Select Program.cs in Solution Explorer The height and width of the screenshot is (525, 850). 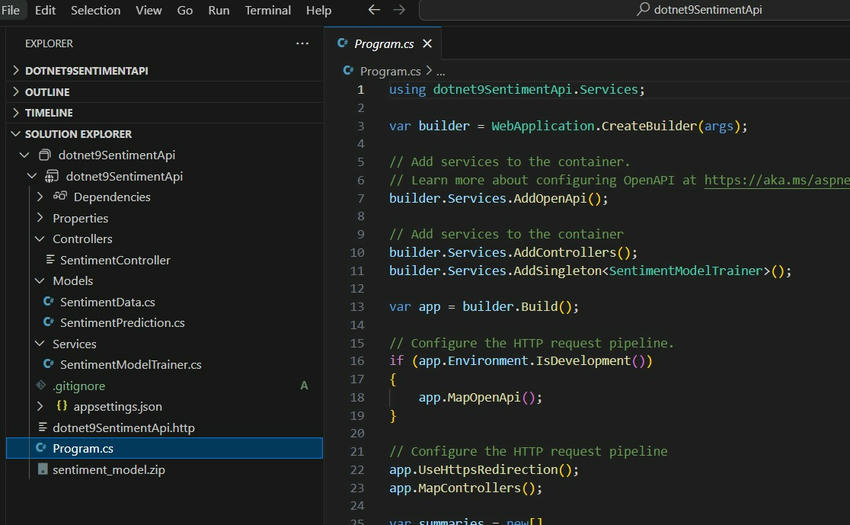(x=164, y=449)
